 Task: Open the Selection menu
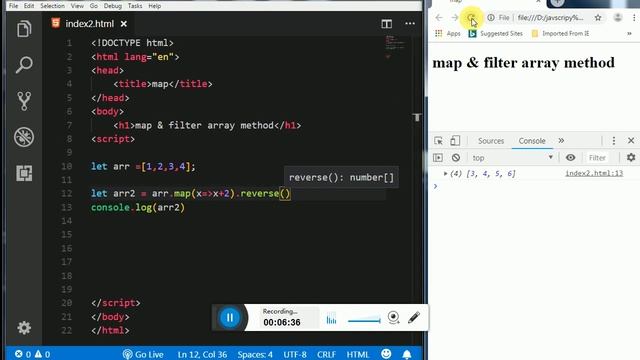[x=52, y=6]
